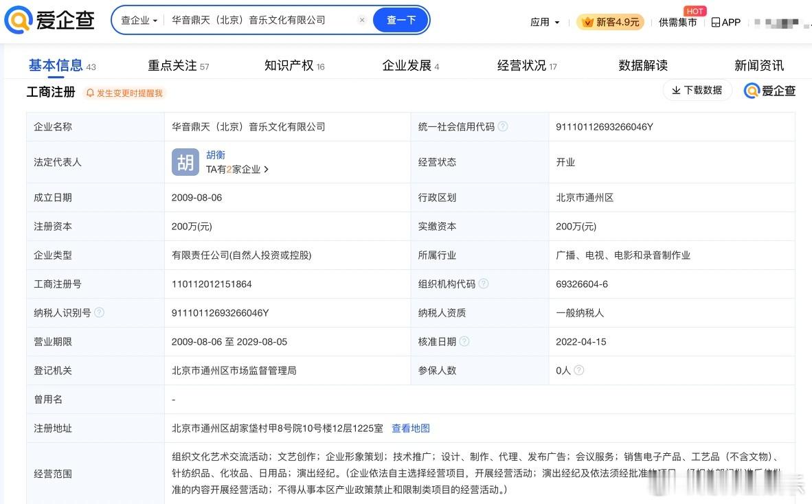Click the 纳税人资质 value 一般纳税人
This screenshot has width=812, height=504.
click(x=580, y=312)
